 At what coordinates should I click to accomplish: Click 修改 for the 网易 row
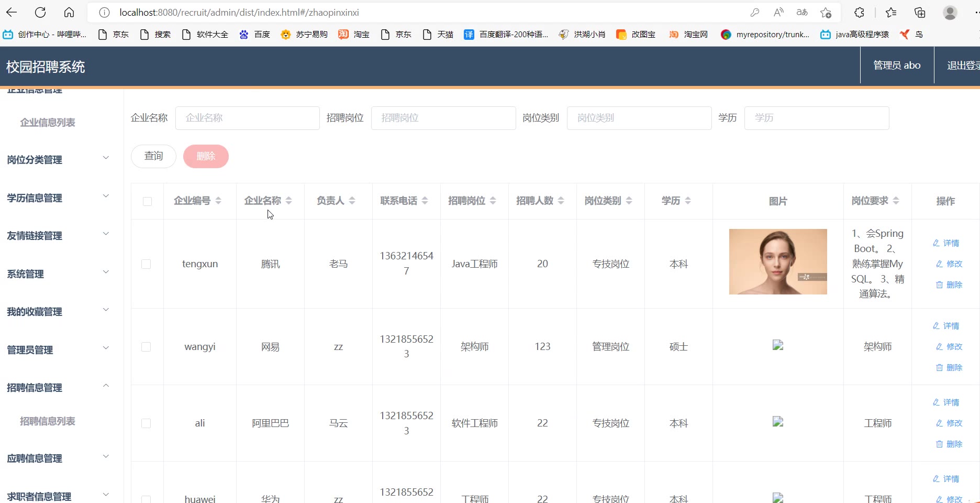pos(949,347)
